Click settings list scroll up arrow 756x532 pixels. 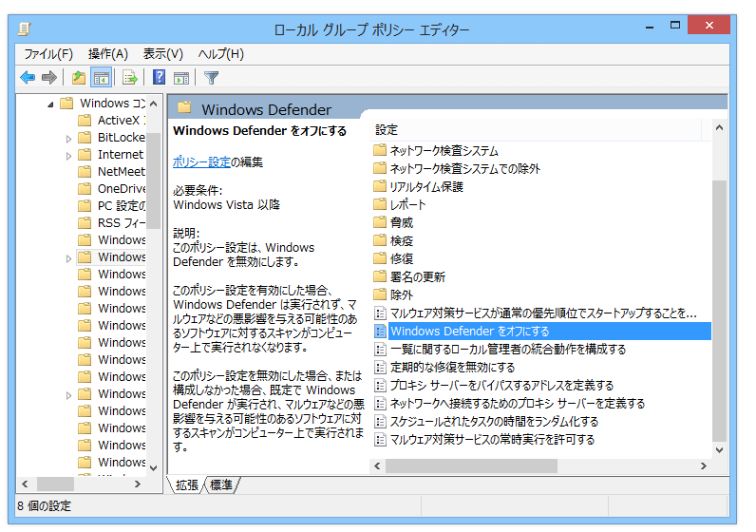point(719,128)
